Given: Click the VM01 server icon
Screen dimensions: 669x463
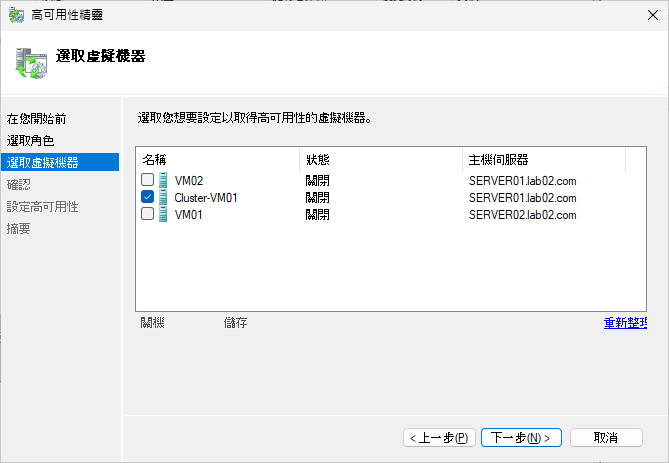Looking at the screenshot, I should point(164,214).
